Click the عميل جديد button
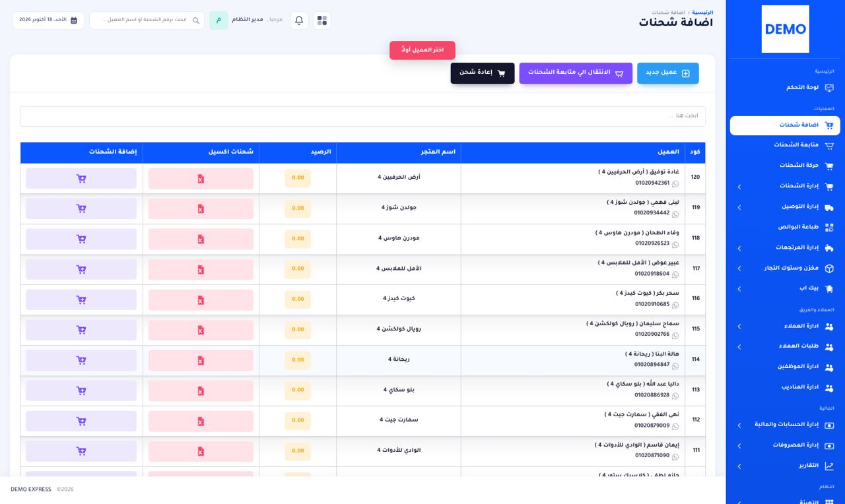845x504 pixels. point(667,73)
